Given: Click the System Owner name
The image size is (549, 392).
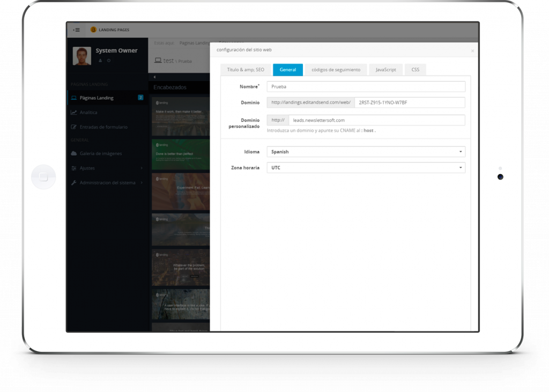Looking at the screenshot, I should pyautogui.click(x=116, y=50).
